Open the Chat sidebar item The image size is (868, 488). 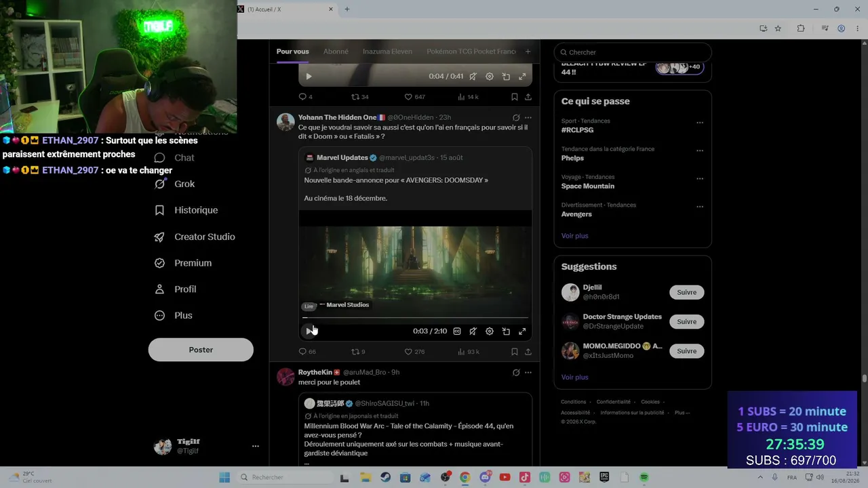[175, 158]
